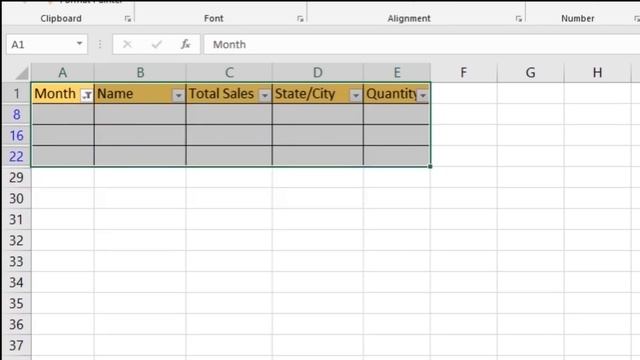The image size is (640, 360).
Task: Select filtered row 16 header
Action: click(x=16, y=135)
